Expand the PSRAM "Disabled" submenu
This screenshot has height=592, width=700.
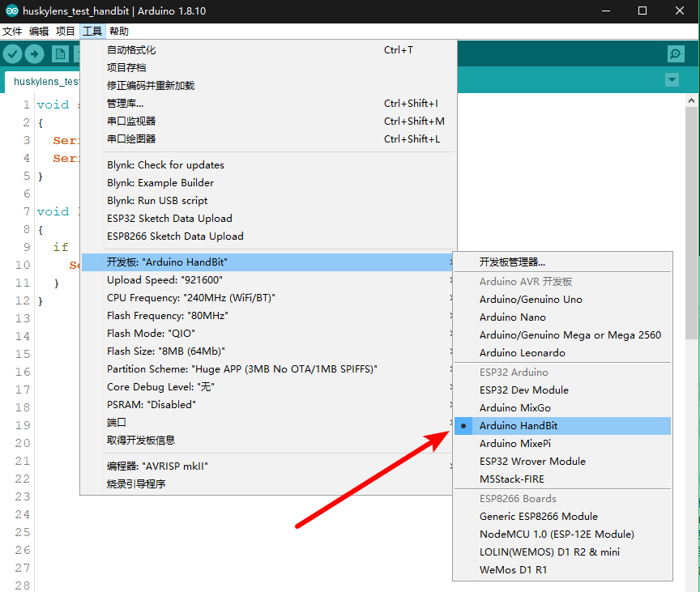pyautogui.click(x=268, y=405)
